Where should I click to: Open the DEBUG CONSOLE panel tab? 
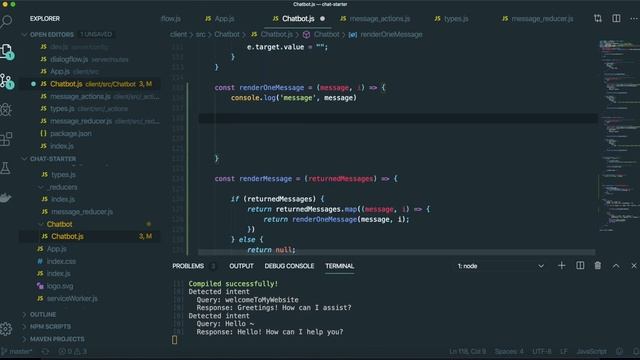pos(289,266)
